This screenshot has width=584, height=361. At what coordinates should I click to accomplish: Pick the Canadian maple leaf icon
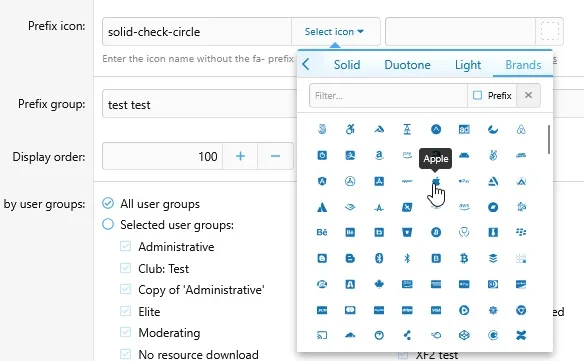click(379, 284)
